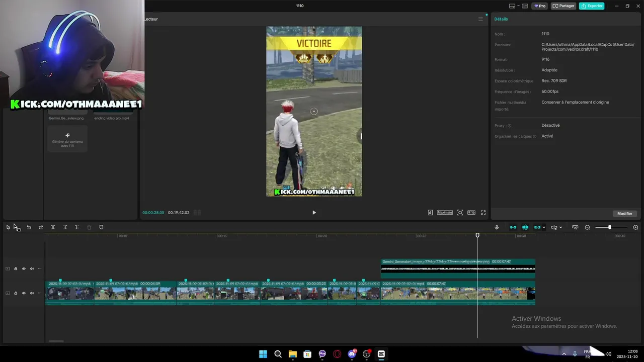The width and height of the screenshot is (644, 362).
Task: Undo the last edit
Action: pos(29,227)
